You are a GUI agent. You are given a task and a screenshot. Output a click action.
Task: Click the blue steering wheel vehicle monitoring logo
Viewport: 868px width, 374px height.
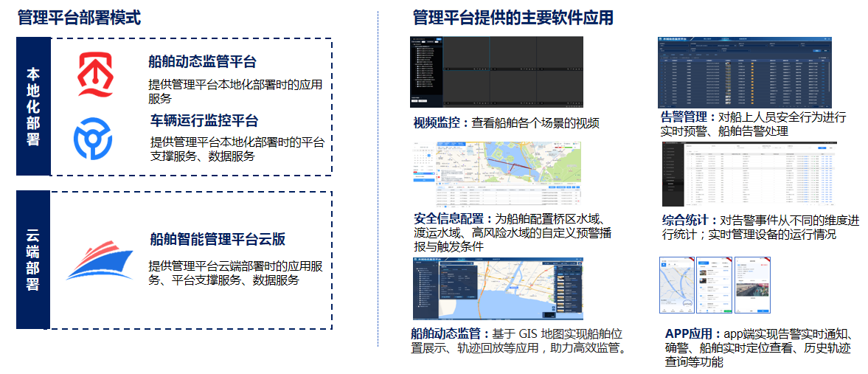coord(92,138)
